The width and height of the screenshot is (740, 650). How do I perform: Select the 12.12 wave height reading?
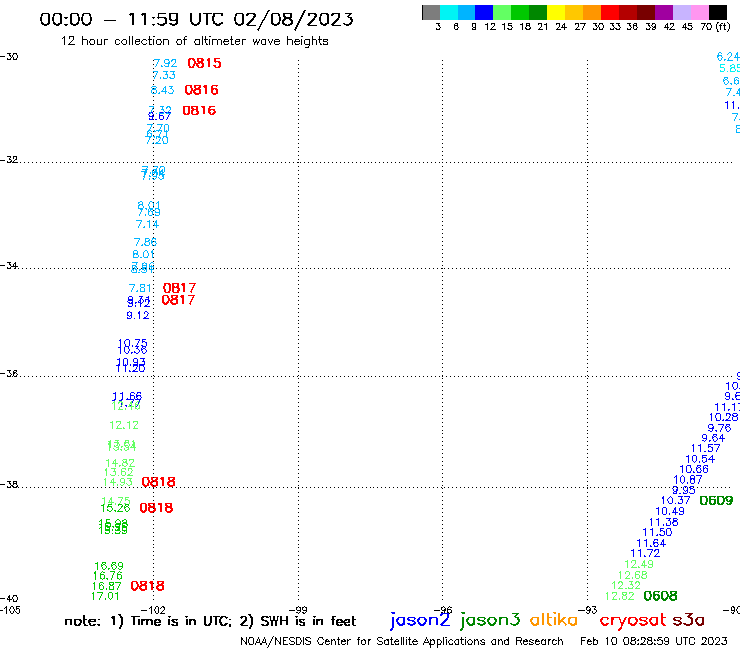point(124,425)
